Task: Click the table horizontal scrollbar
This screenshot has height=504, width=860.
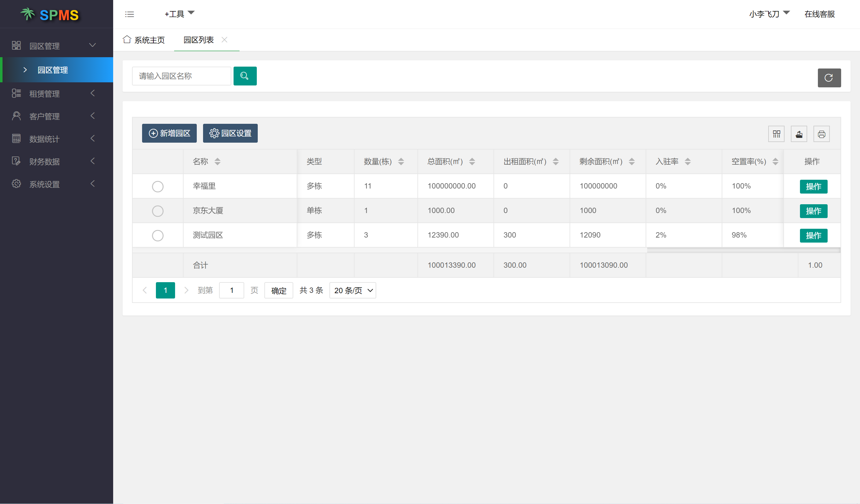Action: pyautogui.click(x=743, y=250)
